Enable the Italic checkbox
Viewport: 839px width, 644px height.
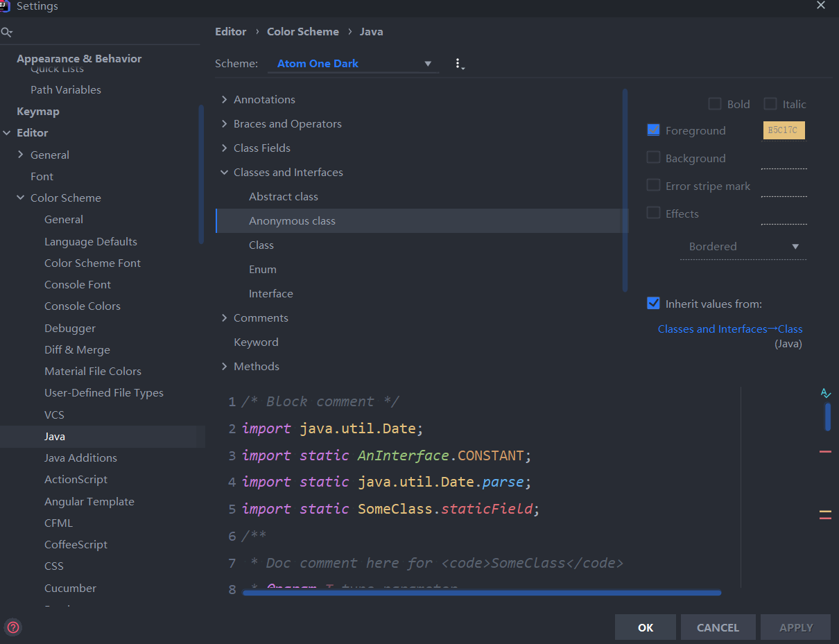tap(770, 104)
